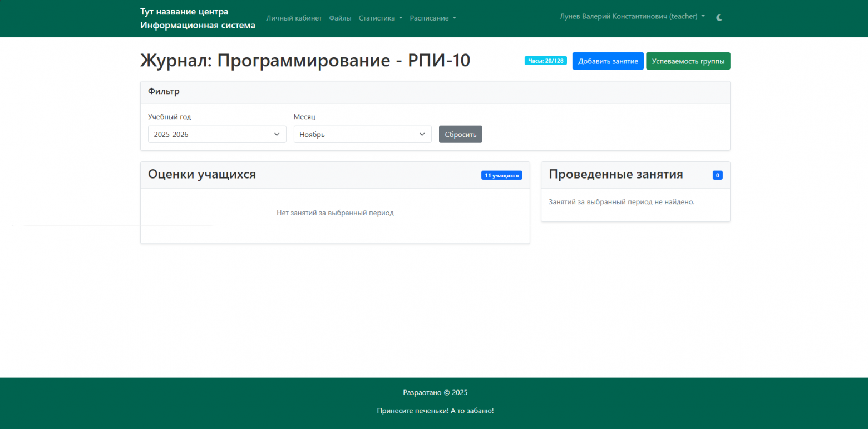Open the Учебный год dropdown
The width and height of the screenshot is (868, 429).
(x=216, y=134)
